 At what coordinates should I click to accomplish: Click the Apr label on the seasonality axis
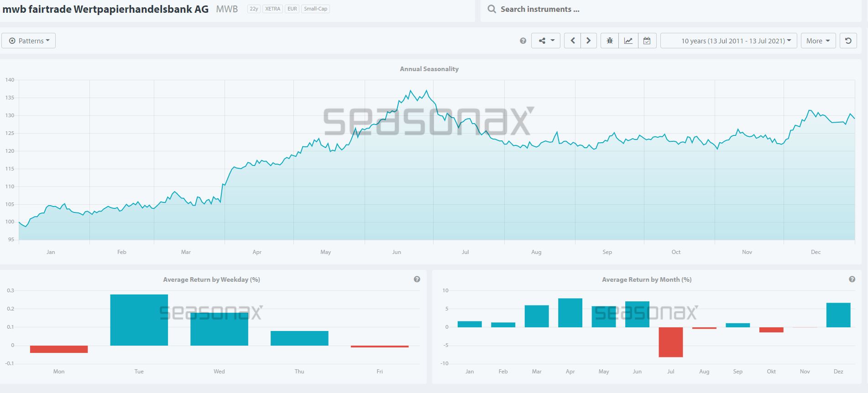(x=257, y=252)
